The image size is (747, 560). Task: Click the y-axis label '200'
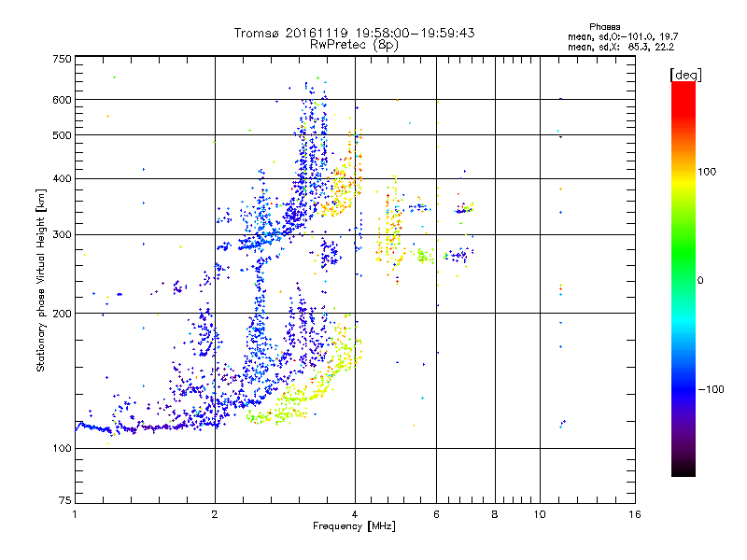coord(62,314)
